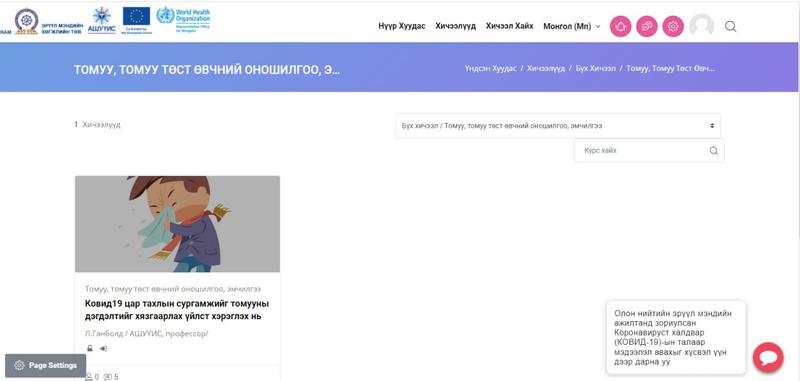Click the Эрүүл мэндийн хөгжлийн төв logo
The height and width of the screenshot is (381, 800).
pos(49,21)
